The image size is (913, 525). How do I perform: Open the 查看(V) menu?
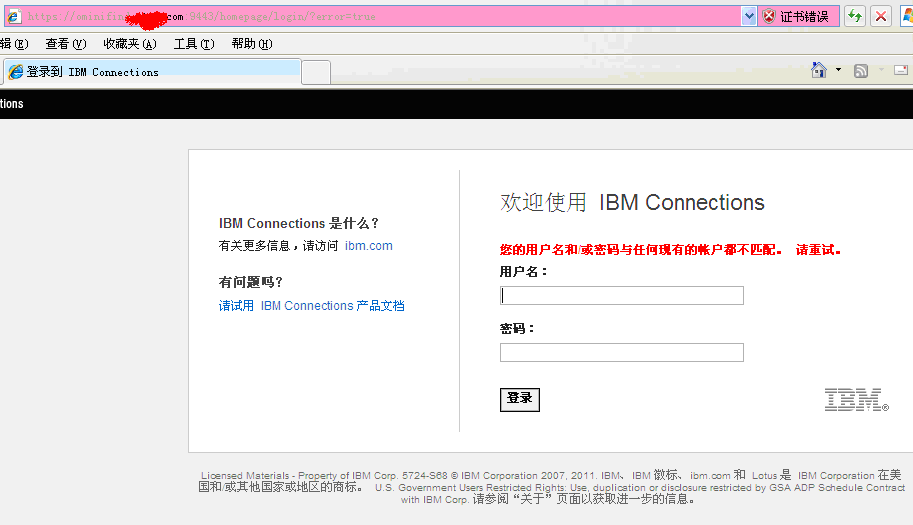[x=66, y=44]
